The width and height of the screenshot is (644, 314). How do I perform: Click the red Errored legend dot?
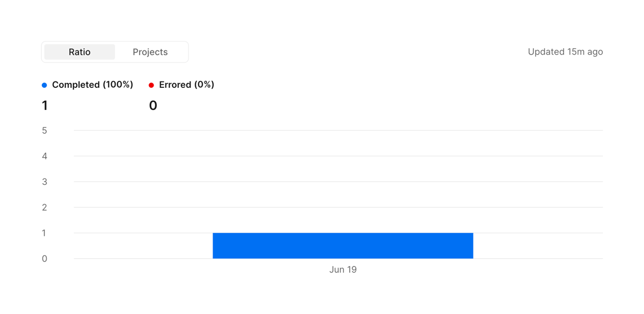151,85
